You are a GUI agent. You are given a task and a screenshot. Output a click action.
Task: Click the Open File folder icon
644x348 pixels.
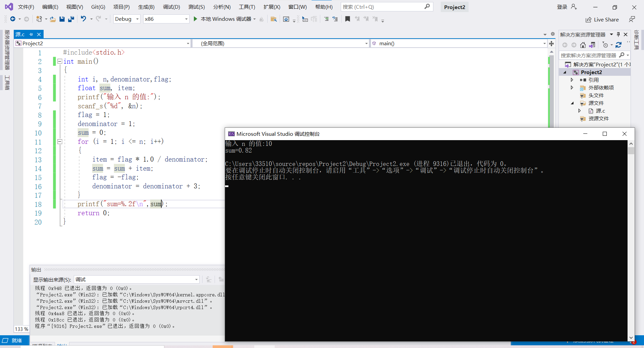pyautogui.click(x=53, y=19)
